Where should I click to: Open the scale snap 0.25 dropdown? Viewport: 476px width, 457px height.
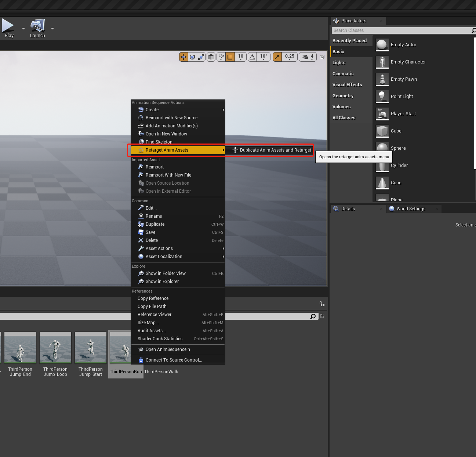click(x=290, y=57)
